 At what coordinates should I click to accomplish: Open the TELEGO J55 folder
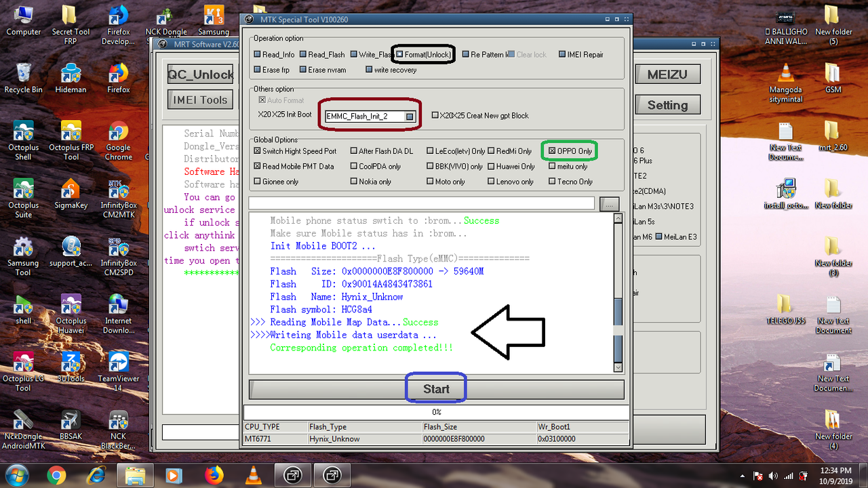pos(785,309)
